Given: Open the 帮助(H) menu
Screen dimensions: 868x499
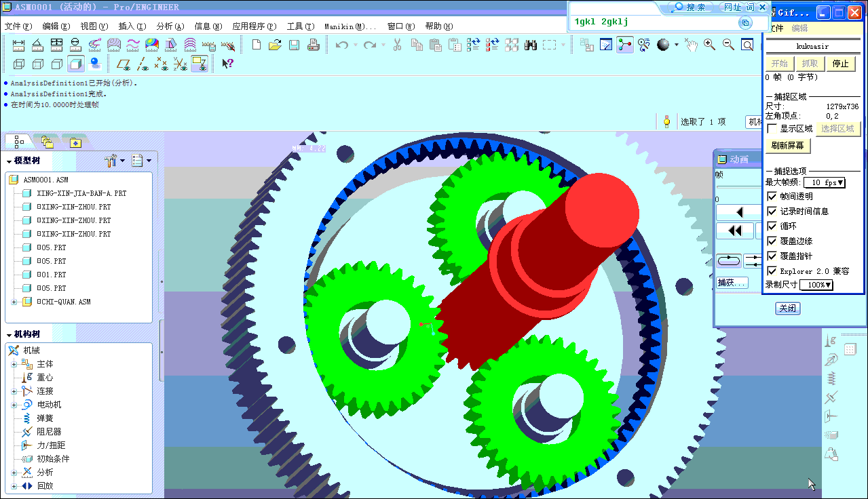Looking at the screenshot, I should [439, 26].
